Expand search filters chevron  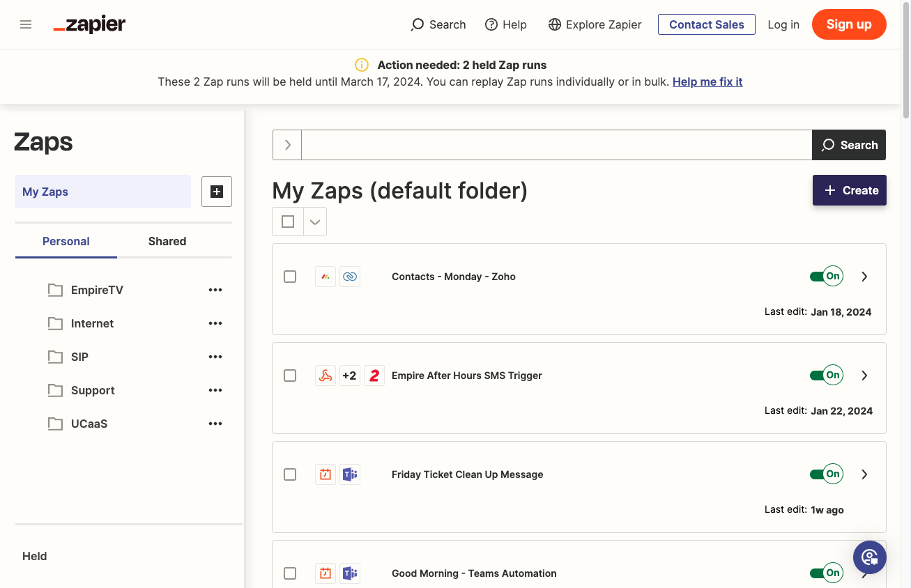(287, 145)
